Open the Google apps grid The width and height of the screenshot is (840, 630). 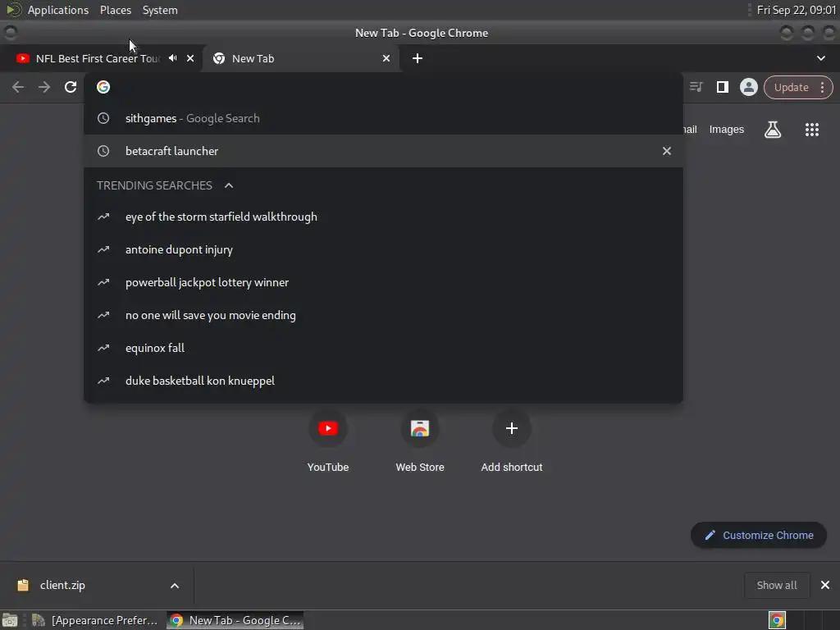pyautogui.click(x=811, y=129)
